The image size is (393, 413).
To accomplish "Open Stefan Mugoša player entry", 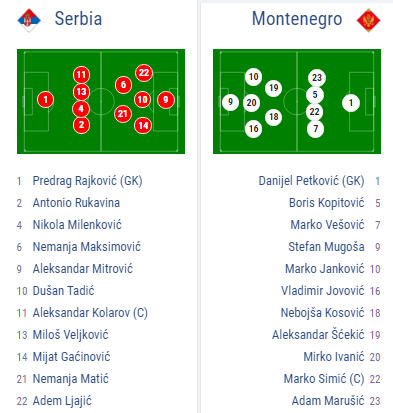I will pos(326,247).
